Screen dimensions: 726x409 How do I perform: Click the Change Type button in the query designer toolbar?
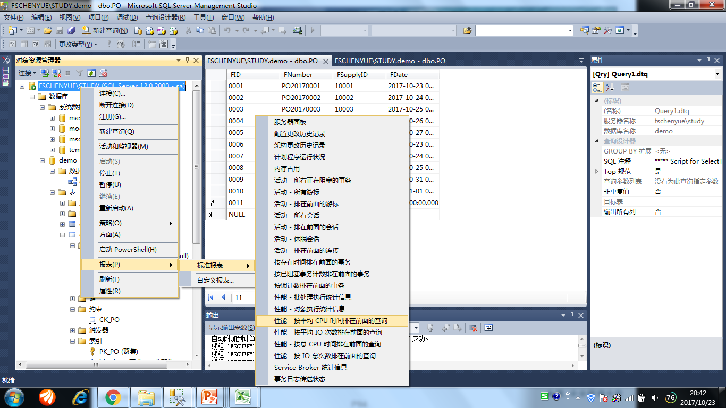(77, 44)
